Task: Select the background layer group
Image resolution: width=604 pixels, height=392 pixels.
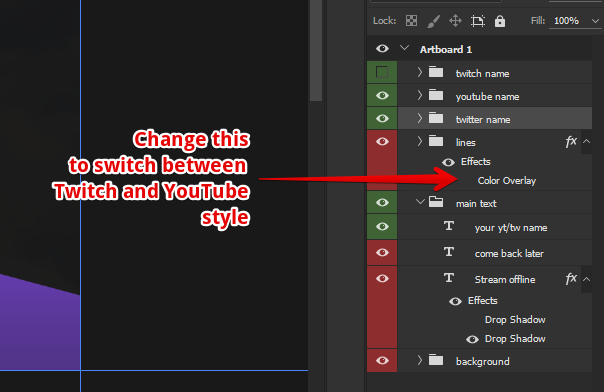Action: [x=482, y=361]
